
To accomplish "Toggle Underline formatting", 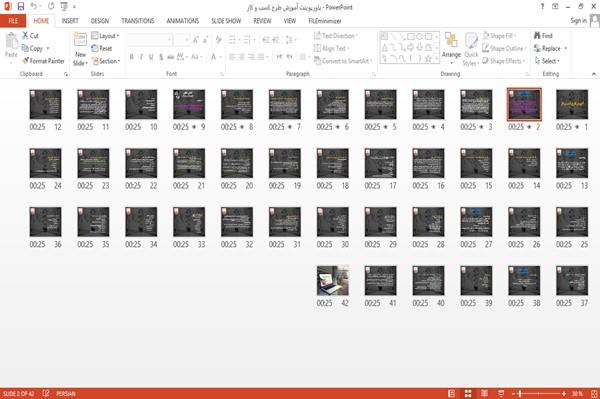I will pyautogui.click(x=151, y=57).
